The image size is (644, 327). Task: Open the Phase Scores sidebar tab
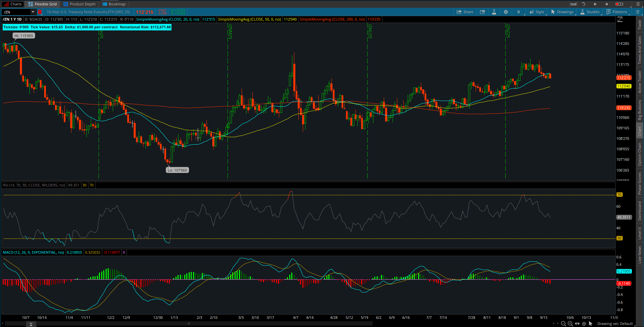pyautogui.click(x=640, y=183)
